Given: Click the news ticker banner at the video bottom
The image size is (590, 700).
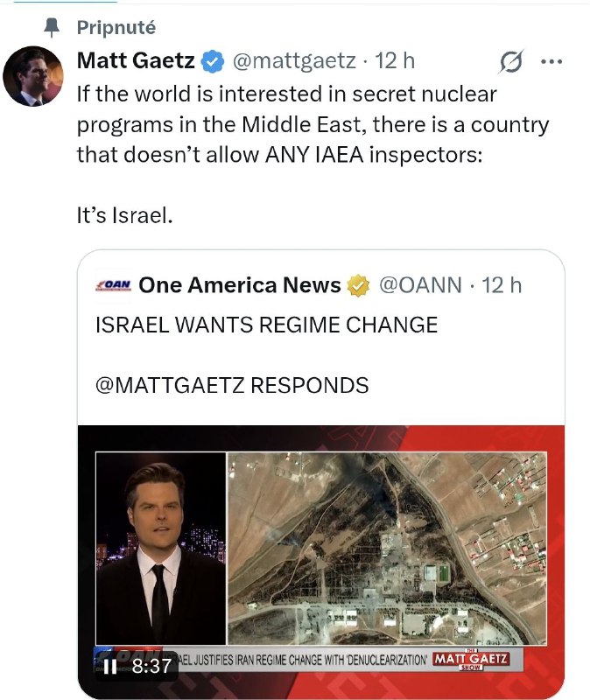Looking at the screenshot, I should [x=302, y=659].
